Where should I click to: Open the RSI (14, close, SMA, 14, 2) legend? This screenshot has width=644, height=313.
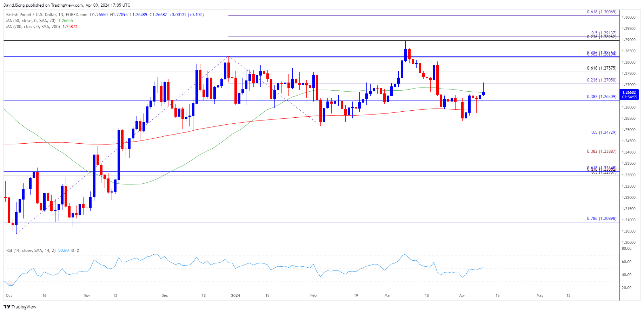click(x=31, y=250)
